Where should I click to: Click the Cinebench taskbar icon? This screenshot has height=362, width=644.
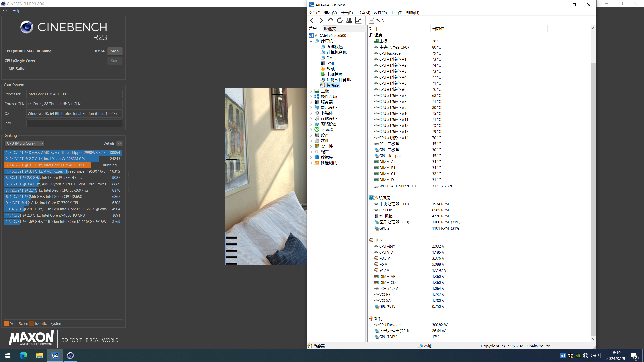pyautogui.click(x=70, y=356)
